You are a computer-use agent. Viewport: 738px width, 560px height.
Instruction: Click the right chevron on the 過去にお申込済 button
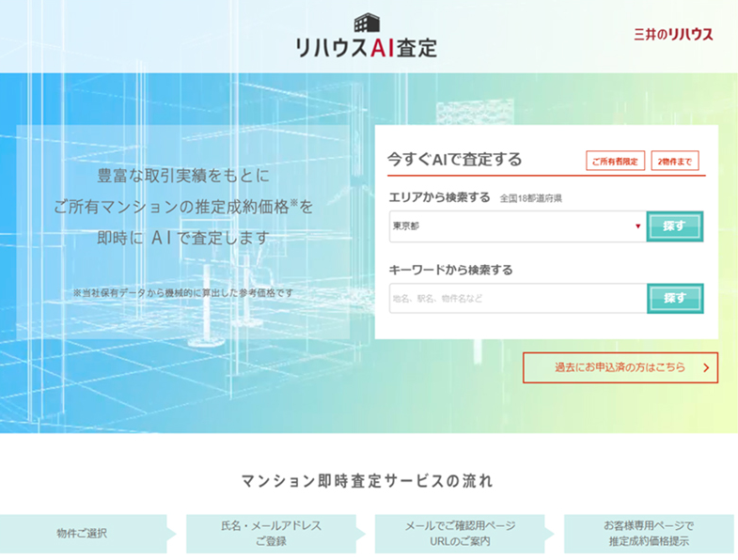706,368
